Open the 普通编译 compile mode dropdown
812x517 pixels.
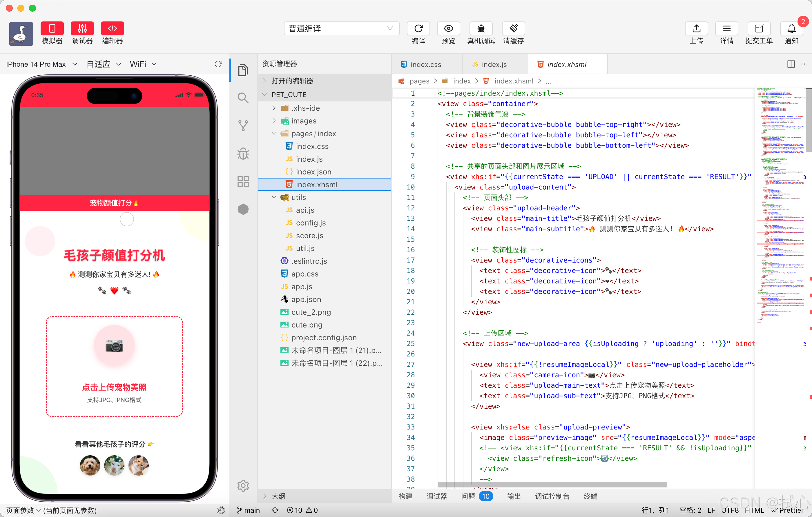[341, 29]
